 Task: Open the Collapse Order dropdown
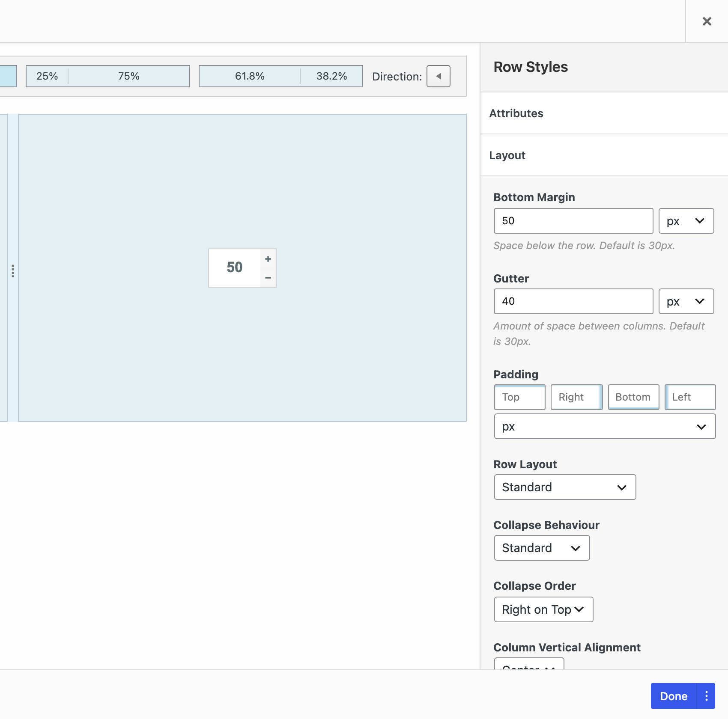543,609
